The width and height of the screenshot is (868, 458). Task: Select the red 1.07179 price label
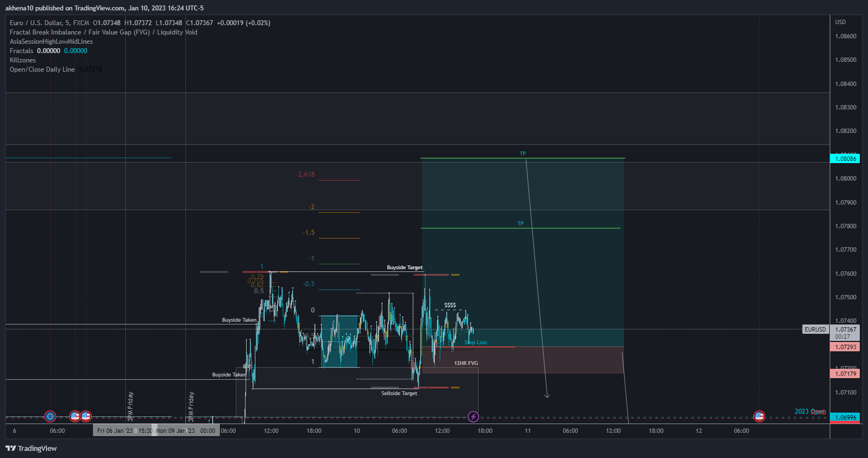click(x=845, y=374)
